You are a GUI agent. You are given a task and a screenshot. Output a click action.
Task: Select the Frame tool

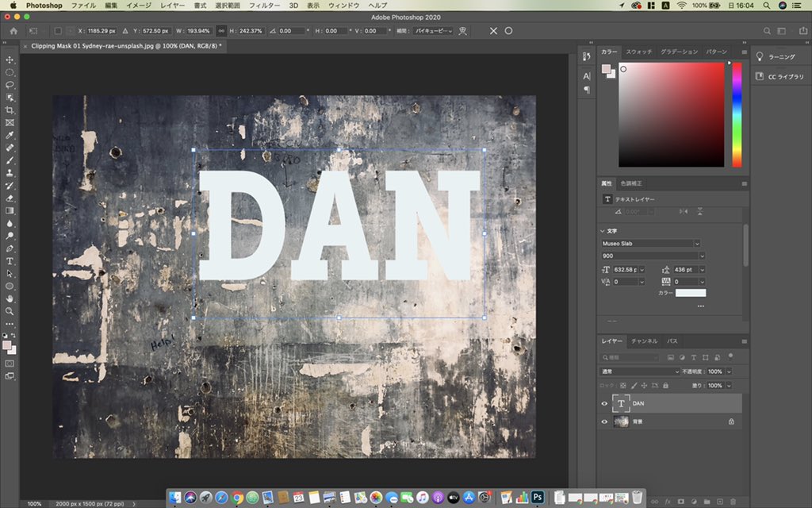click(10, 123)
